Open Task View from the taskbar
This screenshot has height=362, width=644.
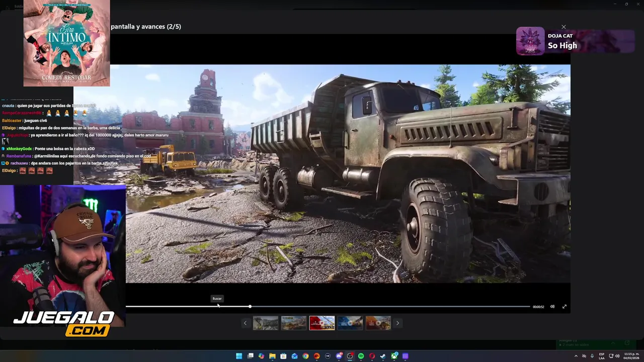coord(250,356)
